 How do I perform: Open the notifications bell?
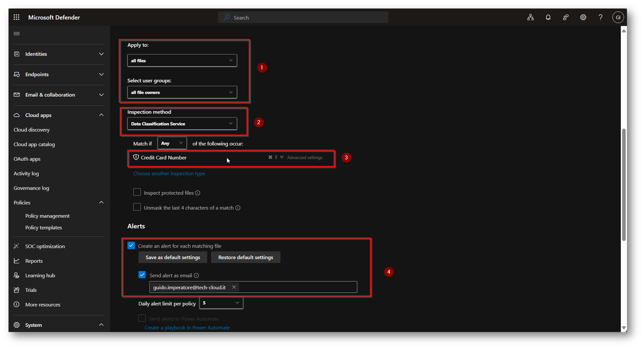(548, 17)
